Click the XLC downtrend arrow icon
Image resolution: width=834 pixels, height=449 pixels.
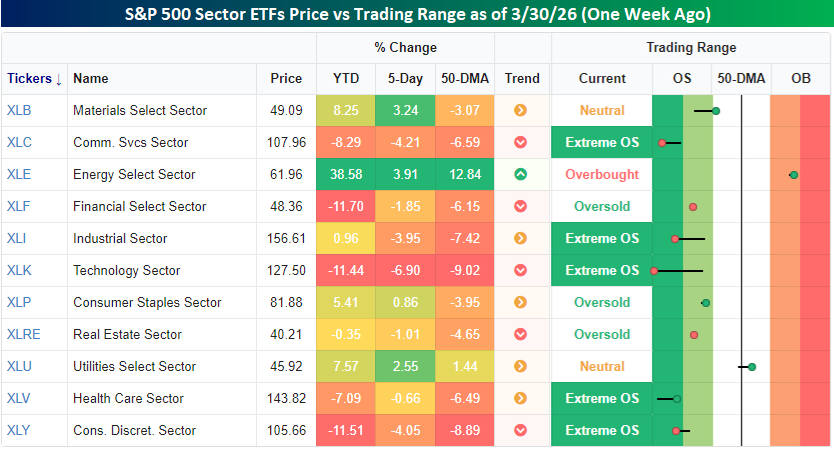click(x=520, y=142)
